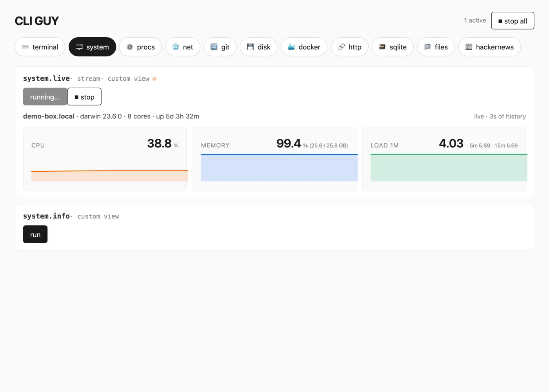Click the load green chart
This screenshot has height=392, width=549.
click(449, 168)
